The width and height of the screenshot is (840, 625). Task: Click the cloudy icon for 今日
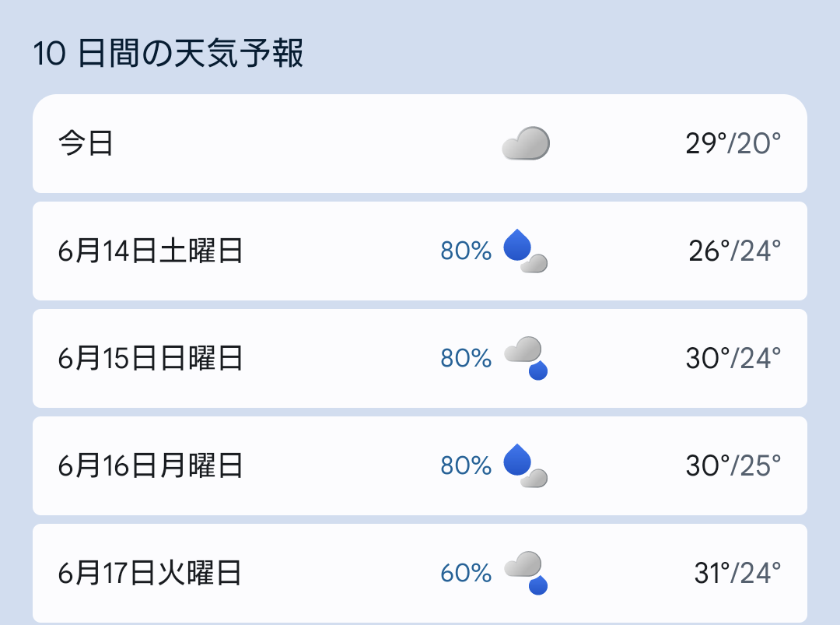click(x=526, y=144)
